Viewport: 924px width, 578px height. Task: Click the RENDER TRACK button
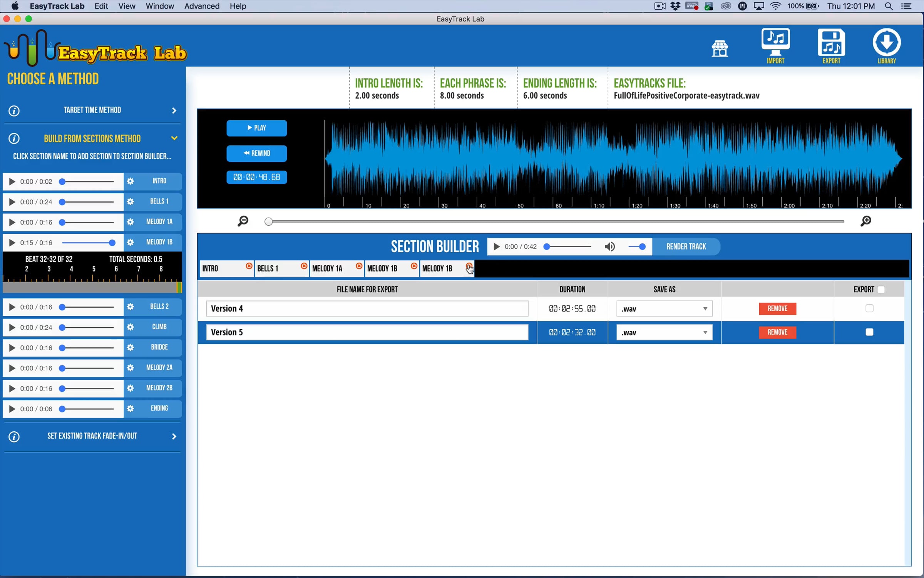[x=686, y=246]
